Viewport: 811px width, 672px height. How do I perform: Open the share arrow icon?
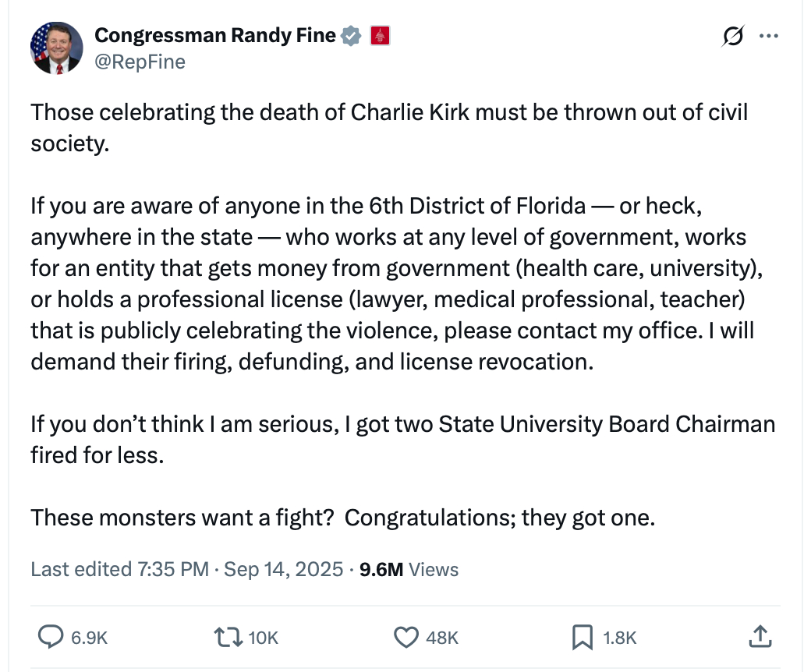click(759, 638)
